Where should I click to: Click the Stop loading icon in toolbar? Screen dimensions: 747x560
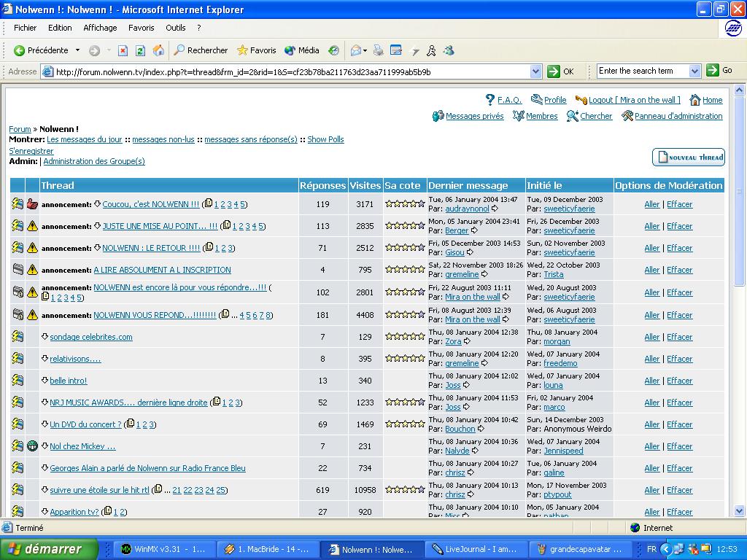(123, 50)
